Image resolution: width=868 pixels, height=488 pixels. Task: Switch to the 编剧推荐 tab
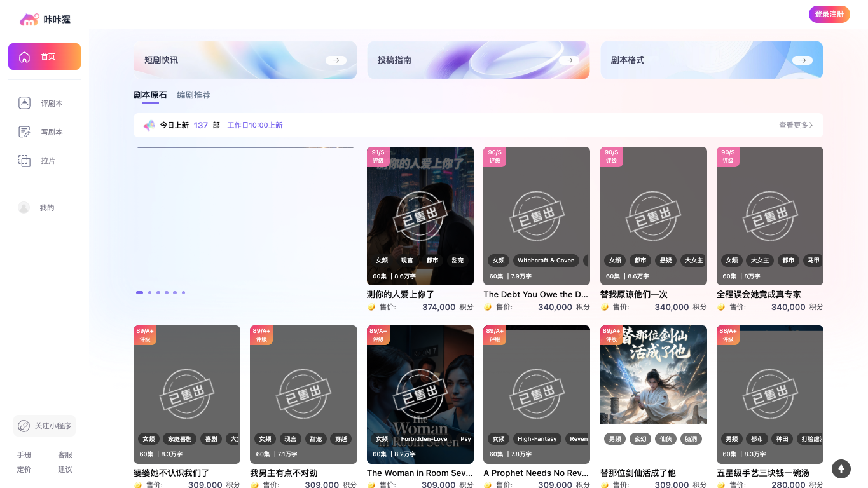pyautogui.click(x=194, y=95)
